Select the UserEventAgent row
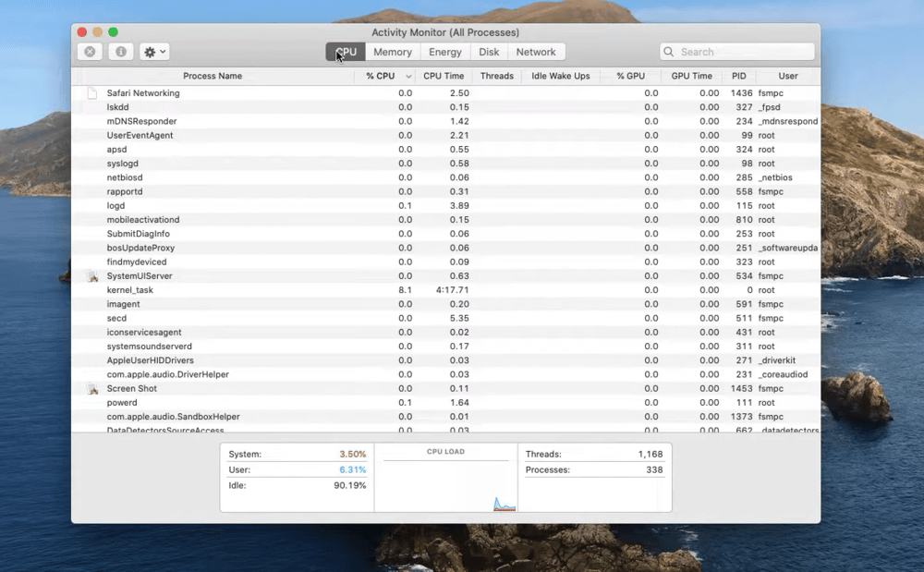 445,136
